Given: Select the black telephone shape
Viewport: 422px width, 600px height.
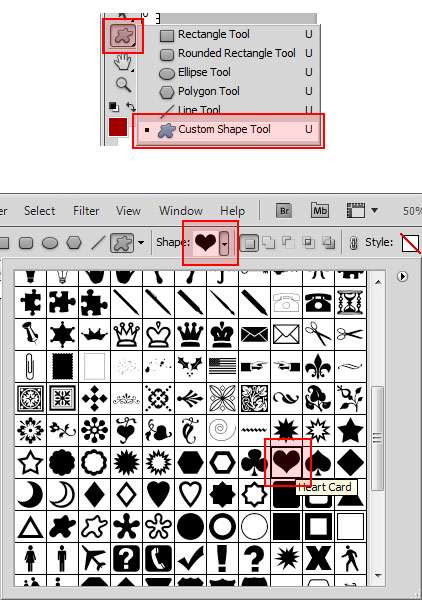Looking at the screenshot, I should click(318, 302).
